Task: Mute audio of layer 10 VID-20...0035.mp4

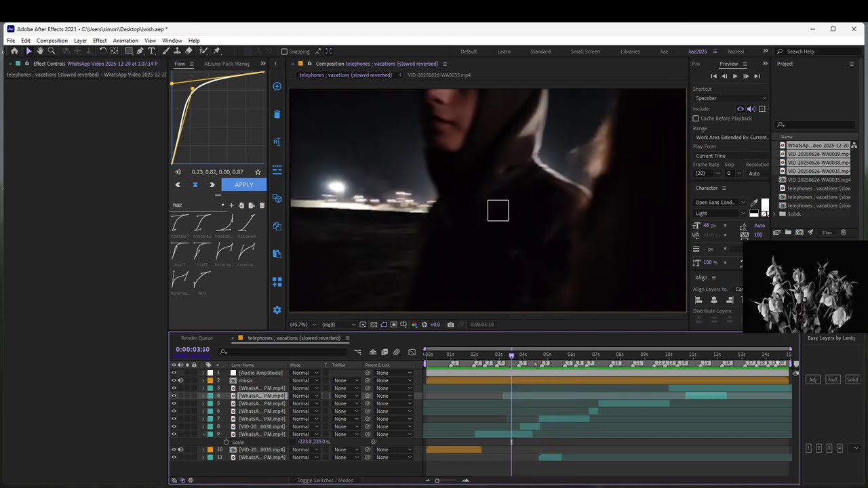Action: pos(180,449)
